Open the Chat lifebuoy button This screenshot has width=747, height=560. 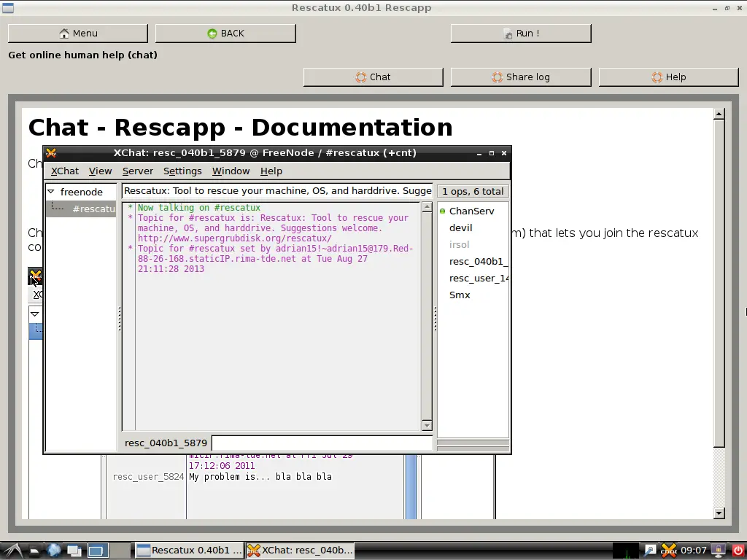click(373, 77)
